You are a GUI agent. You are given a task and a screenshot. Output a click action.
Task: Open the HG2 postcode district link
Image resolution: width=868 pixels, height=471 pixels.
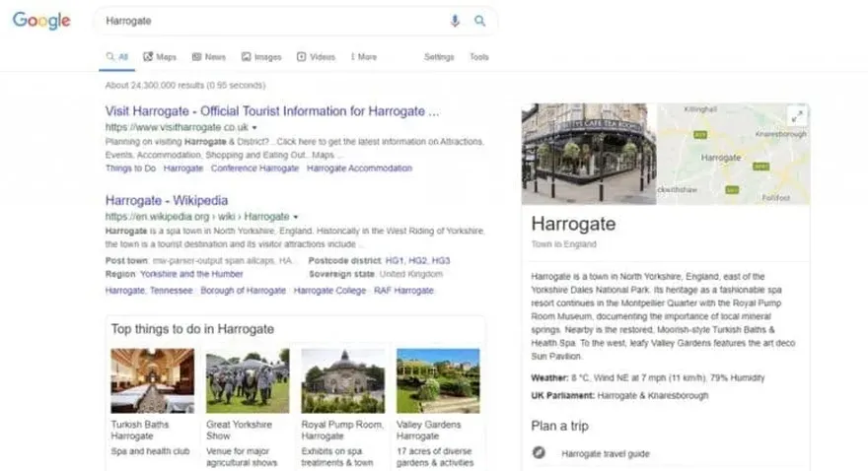418,260
